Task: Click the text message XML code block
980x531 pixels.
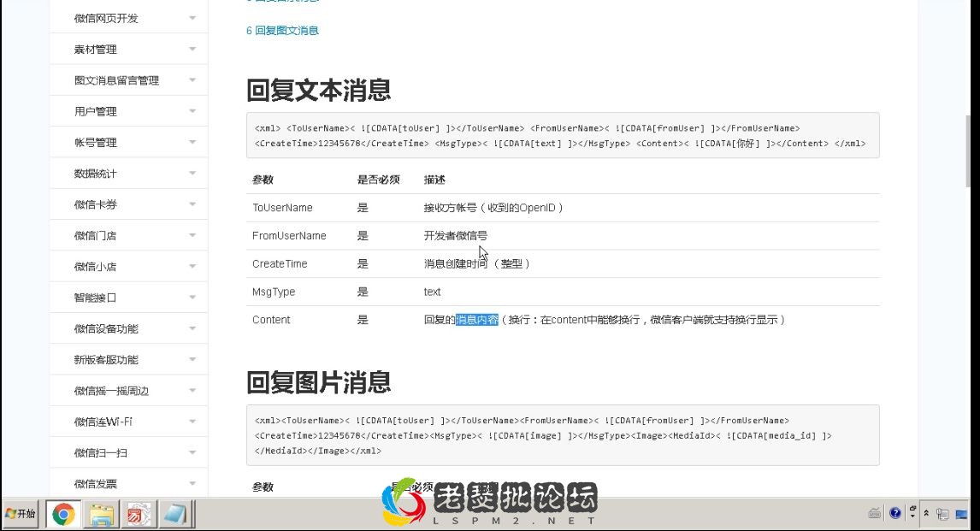Action: tap(563, 136)
